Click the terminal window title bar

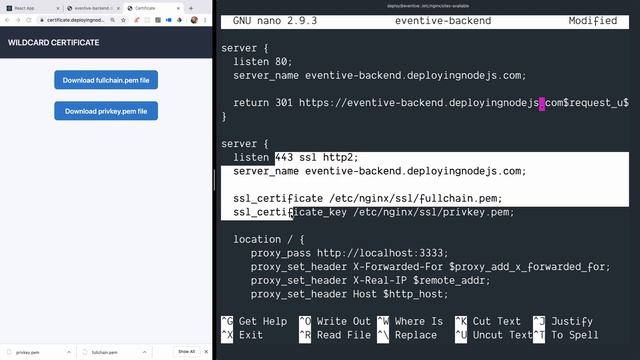click(x=428, y=6)
